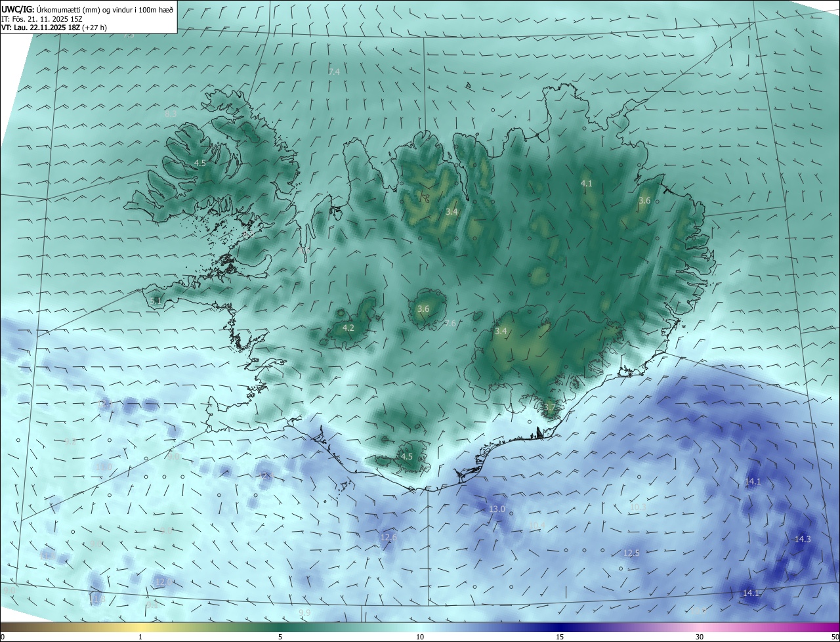Click the valid time line 'VT: Lau. 22.11.2025 18Z'
This screenshot has width=840, height=642.
click(40, 28)
